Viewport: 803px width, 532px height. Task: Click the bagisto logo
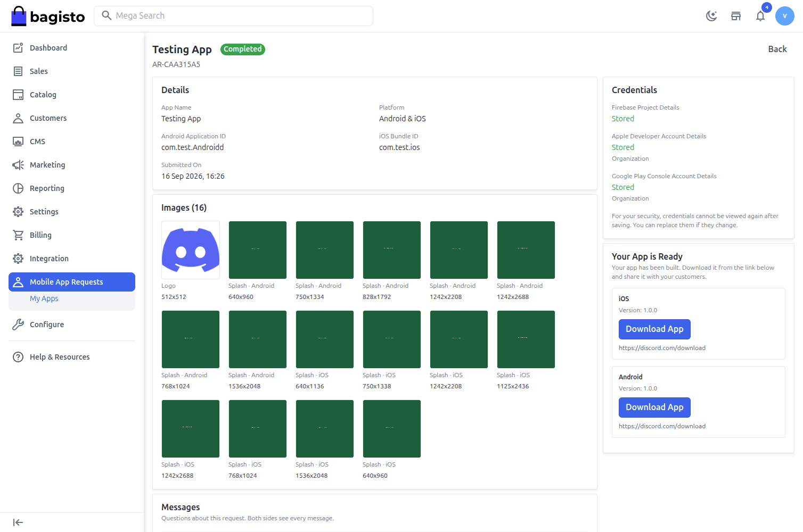coord(48,16)
